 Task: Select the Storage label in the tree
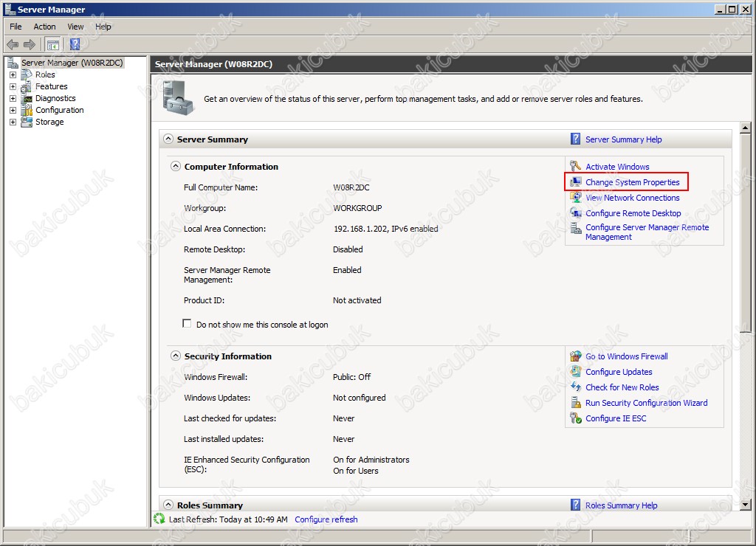coord(49,122)
